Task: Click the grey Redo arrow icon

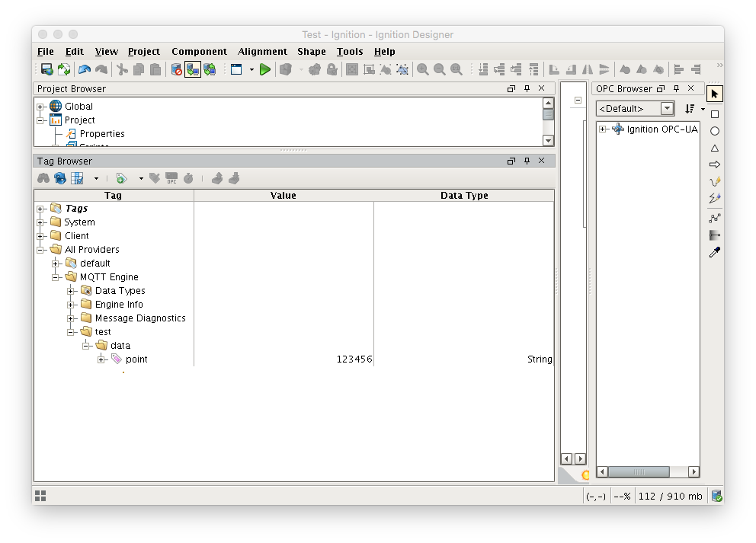Action: [101, 69]
